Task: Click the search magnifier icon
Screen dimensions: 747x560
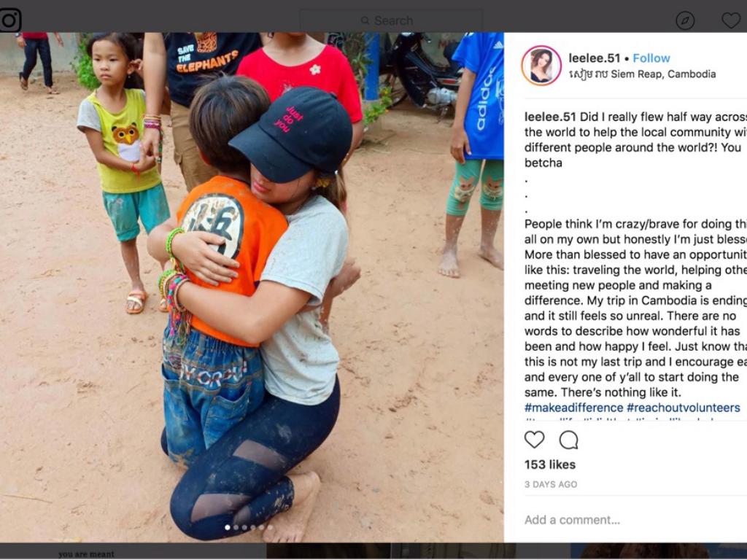Action: pos(365,20)
